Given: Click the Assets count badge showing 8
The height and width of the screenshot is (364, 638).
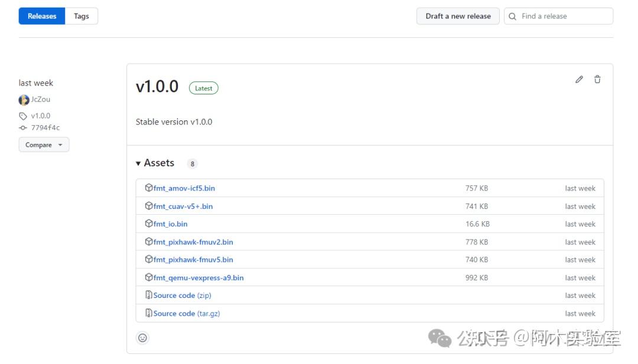Looking at the screenshot, I should [193, 164].
